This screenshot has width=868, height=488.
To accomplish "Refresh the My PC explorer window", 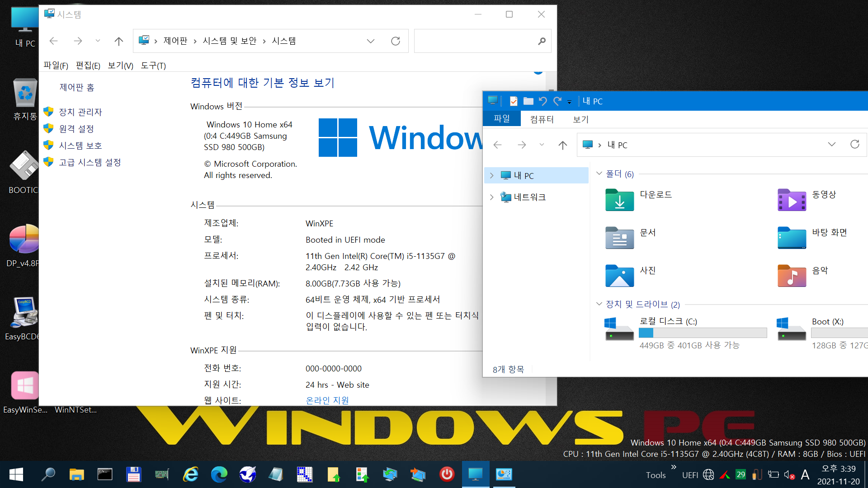I will pos(854,144).
